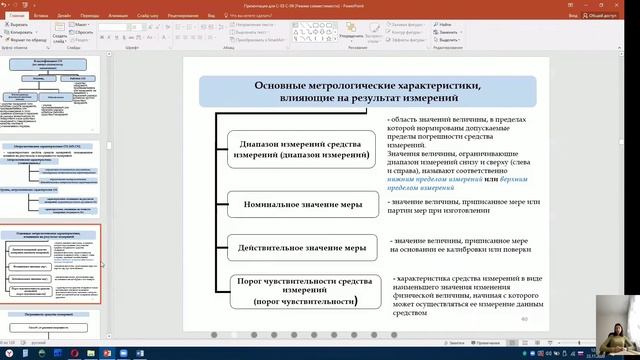The image size is (640, 360).
Task: Switch to the Главная ribbon tab
Action: click(x=17, y=16)
